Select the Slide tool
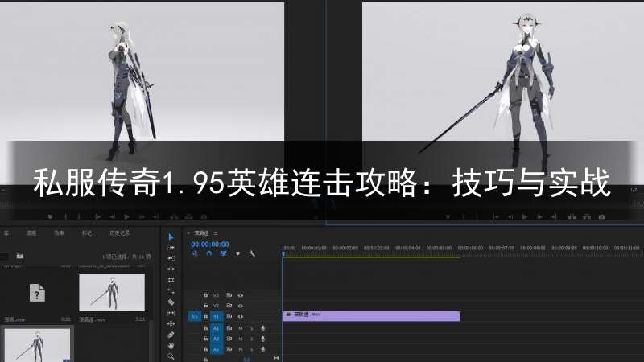Screen dimensions: 644x362 click(171, 324)
